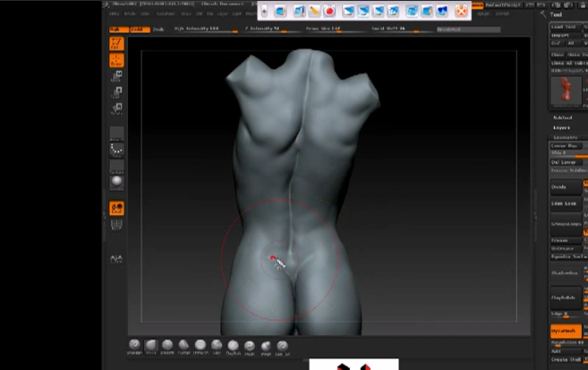Open the Alpha menu
Image resolution: width=588 pixels, height=370 pixels.
(x=114, y=13)
